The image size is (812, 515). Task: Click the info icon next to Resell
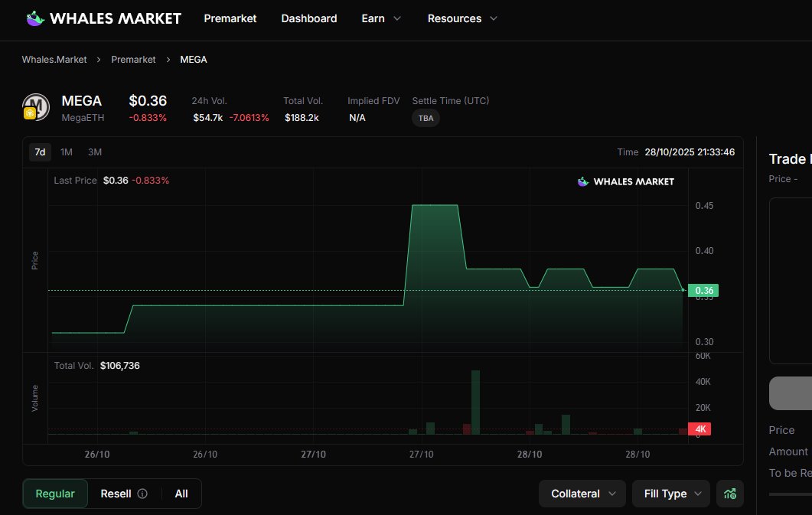[142, 494]
